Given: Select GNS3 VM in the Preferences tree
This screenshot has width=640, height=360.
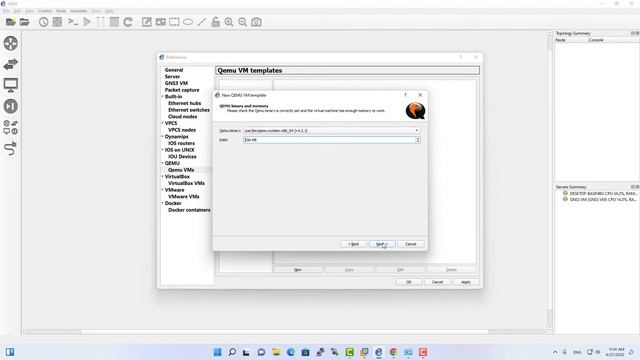Looking at the screenshot, I should coord(176,83).
